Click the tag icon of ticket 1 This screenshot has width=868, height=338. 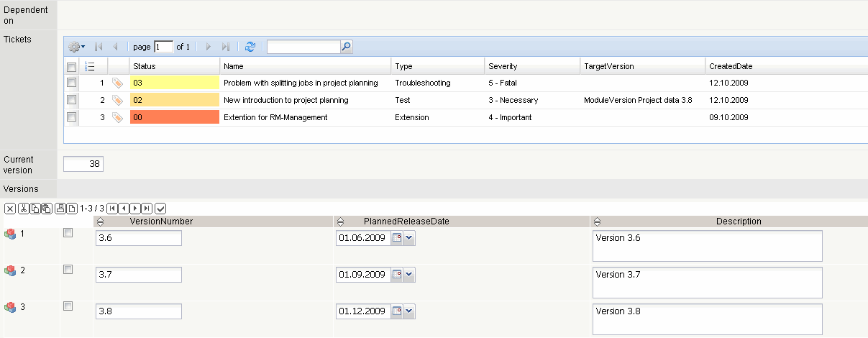click(118, 83)
